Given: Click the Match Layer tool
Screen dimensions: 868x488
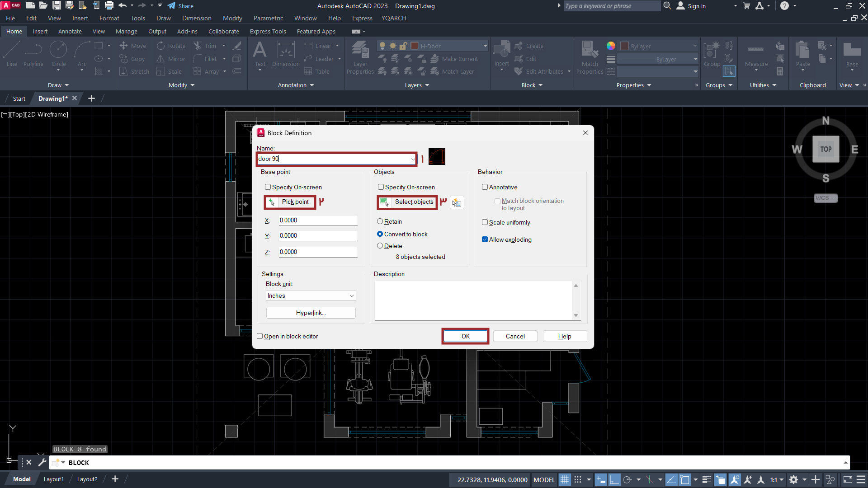Looking at the screenshot, I should pyautogui.click(x=452, y=71).
